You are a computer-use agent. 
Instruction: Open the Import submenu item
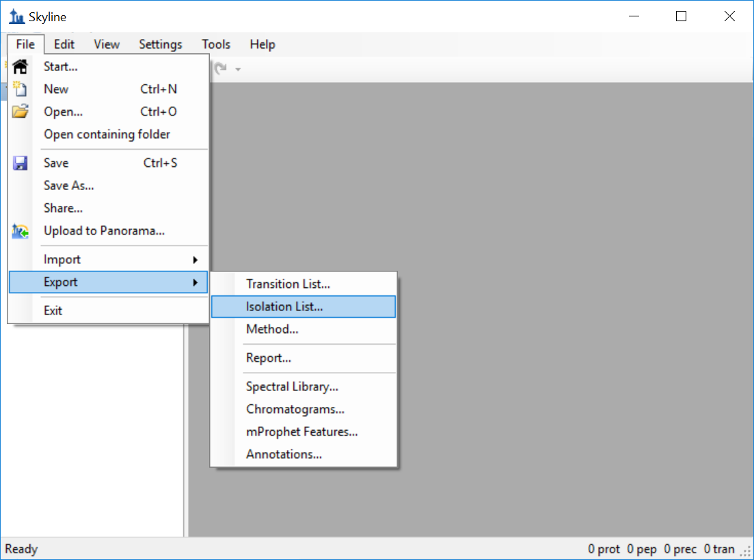(109, 260)
